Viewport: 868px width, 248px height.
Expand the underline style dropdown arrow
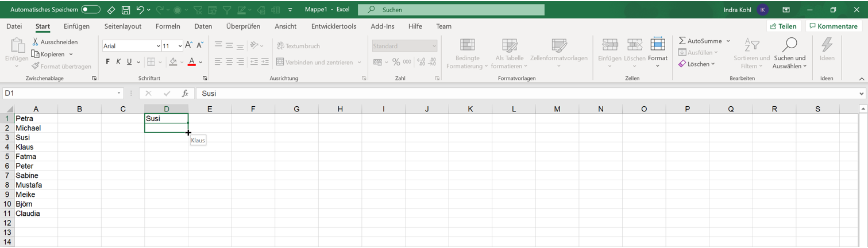tap(138, 62)
